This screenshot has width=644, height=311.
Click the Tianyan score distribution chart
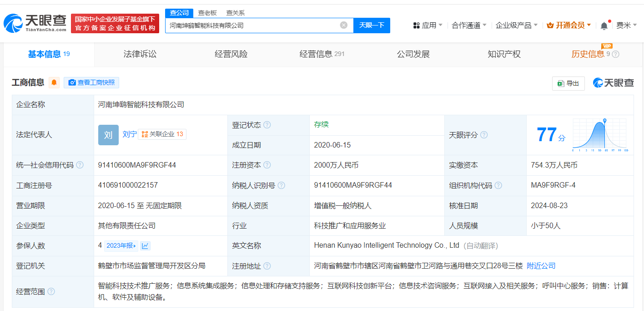(x=600, y=135)
